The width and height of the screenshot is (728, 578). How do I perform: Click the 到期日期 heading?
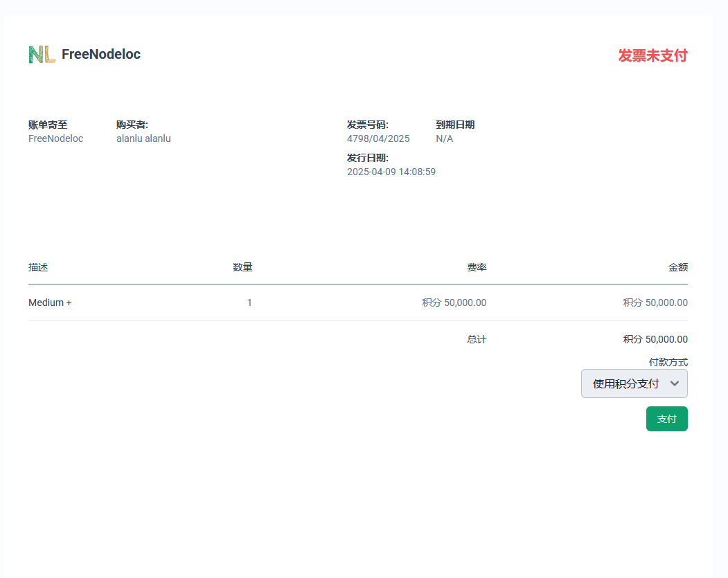click(455, 125)
